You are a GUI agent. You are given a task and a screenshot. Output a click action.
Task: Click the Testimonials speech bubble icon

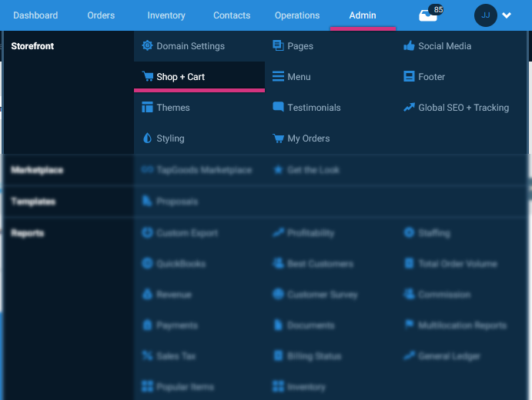point(278,107)
